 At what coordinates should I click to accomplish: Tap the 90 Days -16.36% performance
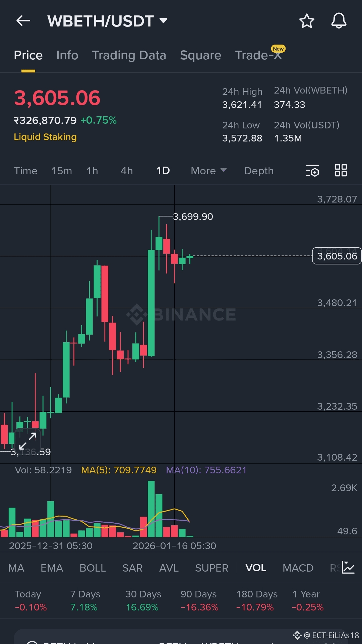[x=199, y=600]
